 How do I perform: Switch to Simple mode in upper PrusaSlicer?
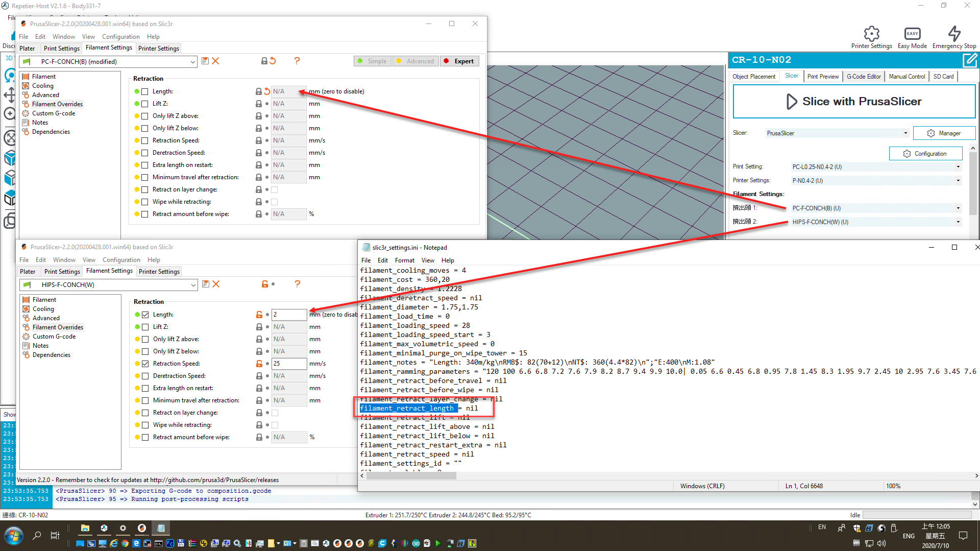click(x=372, y=61)
